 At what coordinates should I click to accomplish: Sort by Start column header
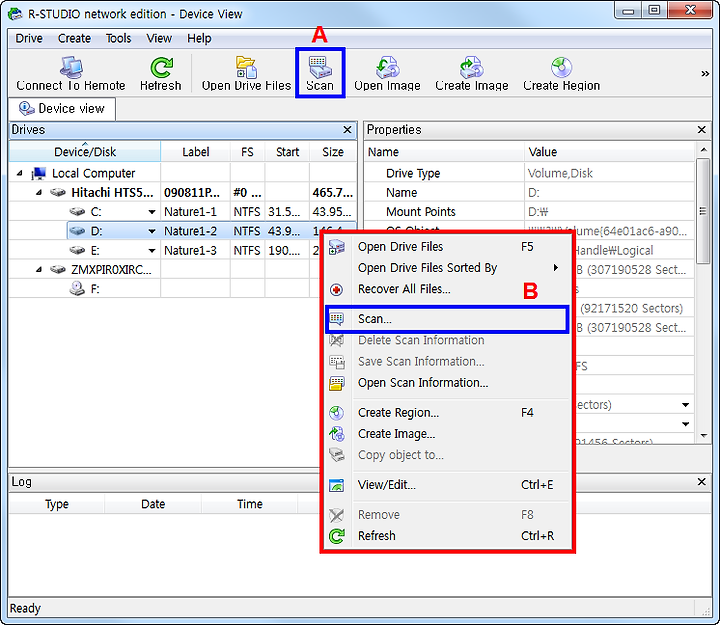click(287, 152)
